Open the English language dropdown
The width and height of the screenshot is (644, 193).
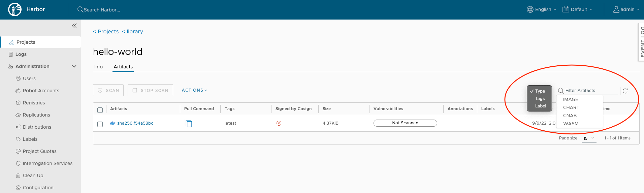pyautogui.click(x=542, y=9)
